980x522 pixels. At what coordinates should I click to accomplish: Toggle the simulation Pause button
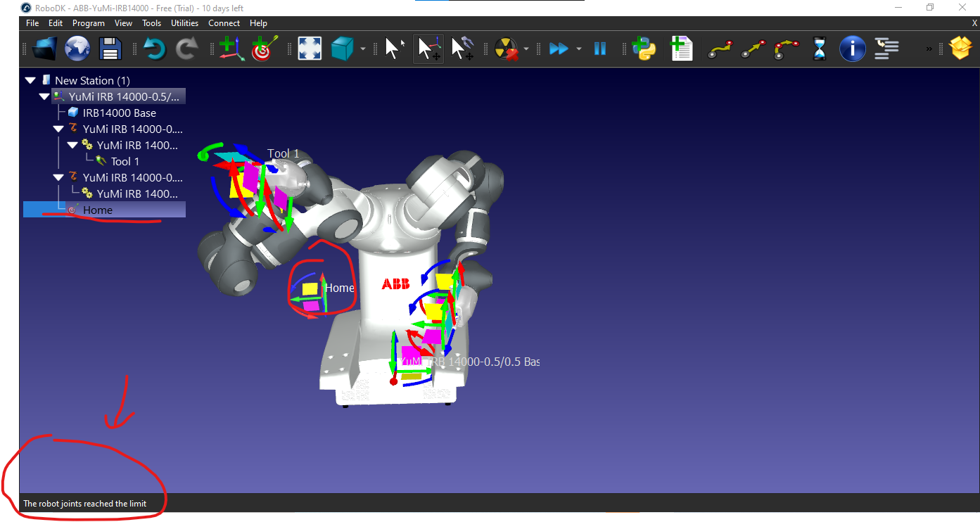(x=600, y=49)
